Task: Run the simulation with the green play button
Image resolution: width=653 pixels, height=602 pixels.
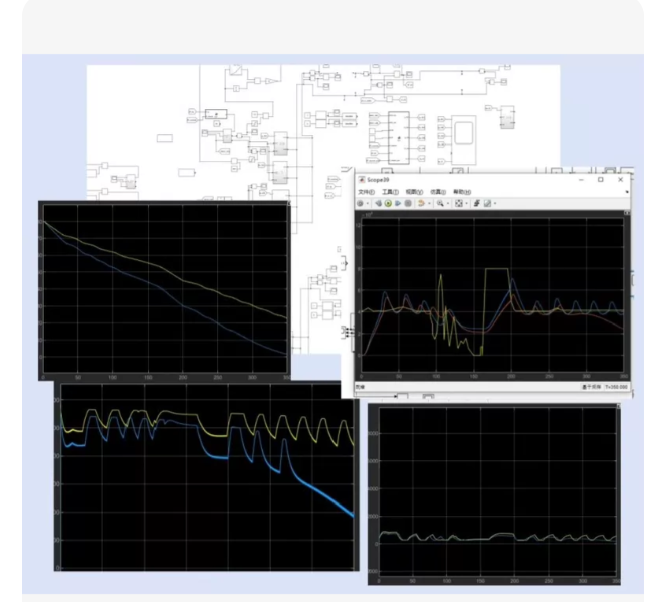Action: 388,203
